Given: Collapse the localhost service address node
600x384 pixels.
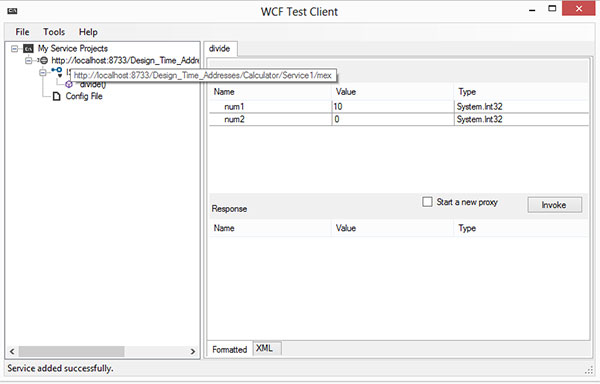Looking at the screenshot, I should (x=29, y=60).
